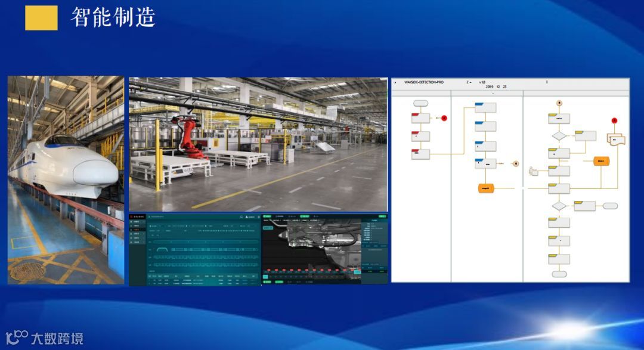Select the highlighted cyan thumbnail in the inspection viewer's image strip
644x350 pixels.
coord(357,272)
